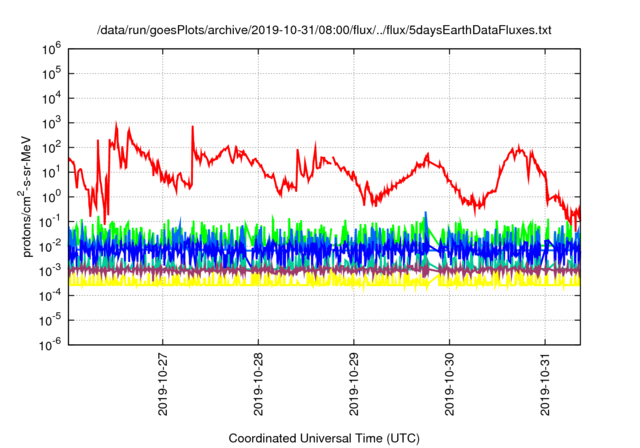Image resolution: width=640 pixels, height=448 pixels.
Task: Select the 10^3 y-axis label
Action: [x=51, y=124]
